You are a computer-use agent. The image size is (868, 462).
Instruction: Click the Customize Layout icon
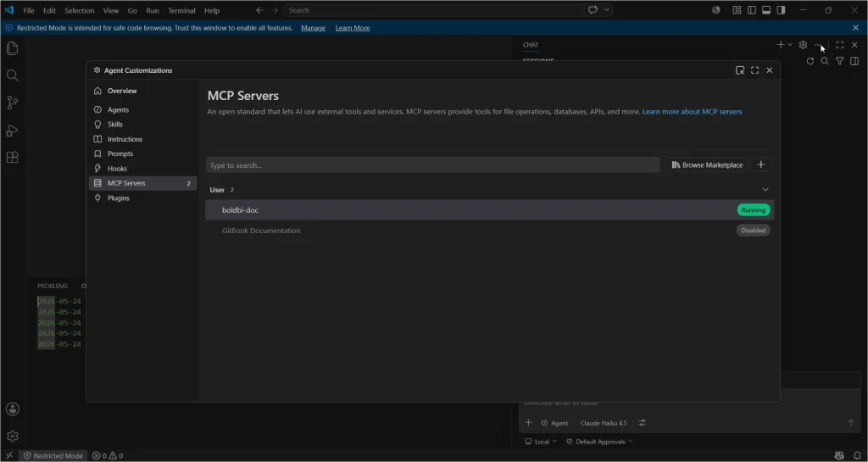[737, 10]
